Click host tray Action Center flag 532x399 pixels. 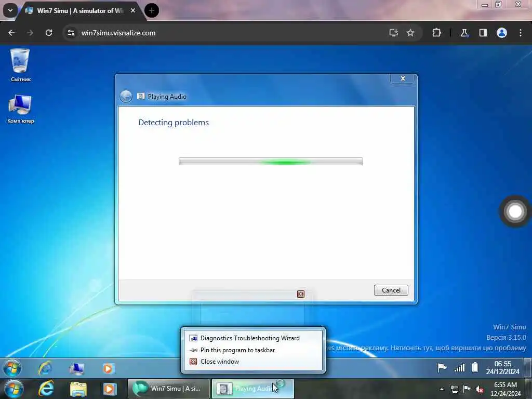(x=467, y=389)
